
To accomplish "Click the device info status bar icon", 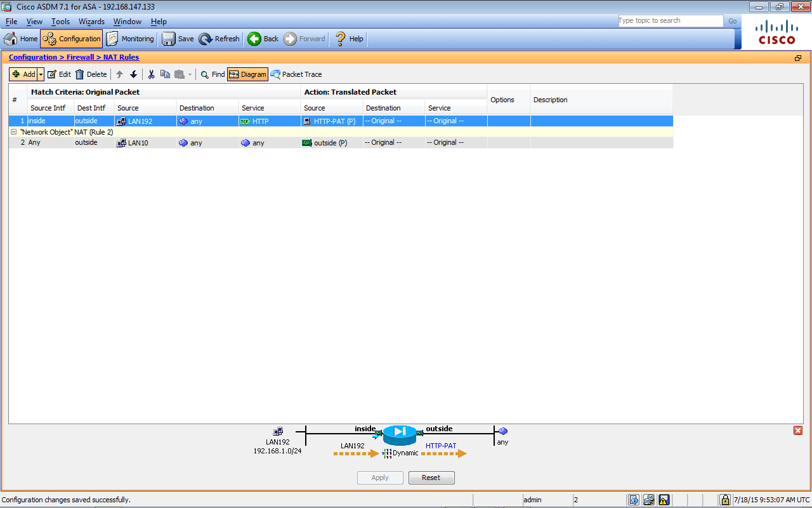I will point(634,500).
